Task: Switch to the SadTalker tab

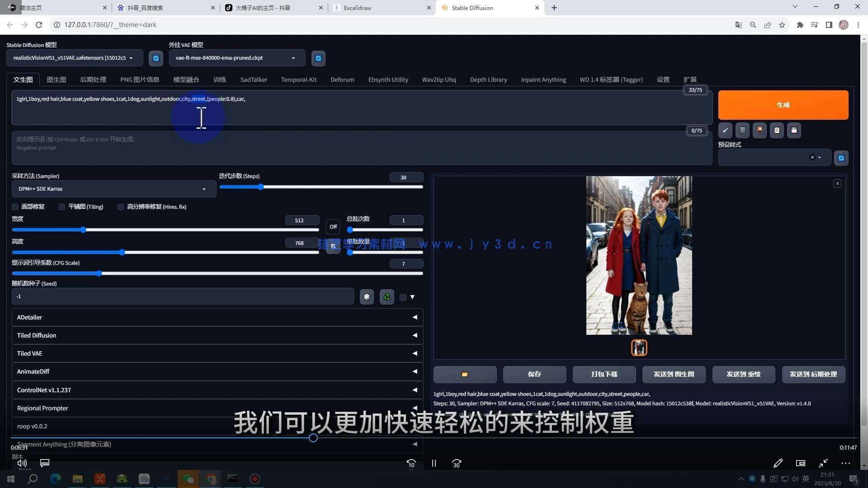Action: tap(253, 80)
